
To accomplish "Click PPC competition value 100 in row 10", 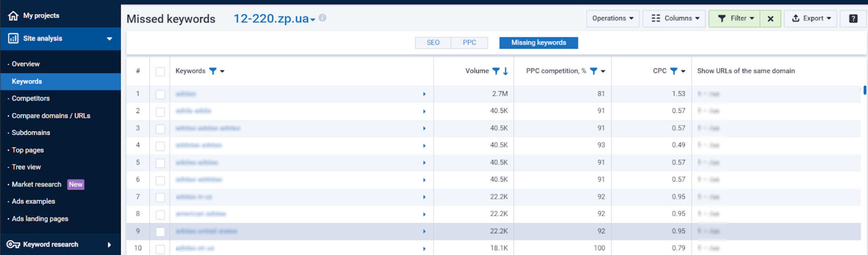I will point(599,248).
